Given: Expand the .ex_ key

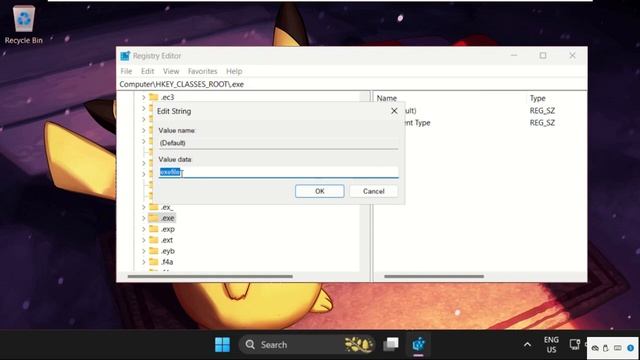Looking at the screenshot, I should point(144,207).
